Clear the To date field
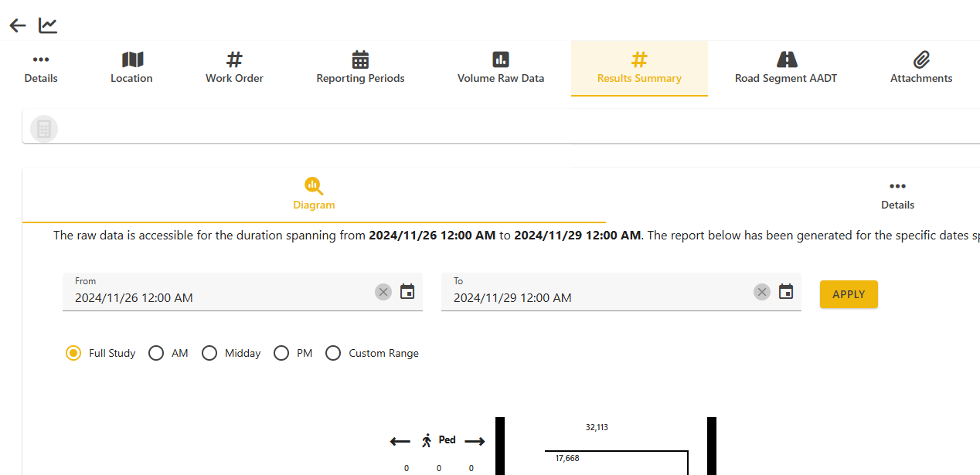This screenshot has width=980, height=475. [x=762, y=292]
